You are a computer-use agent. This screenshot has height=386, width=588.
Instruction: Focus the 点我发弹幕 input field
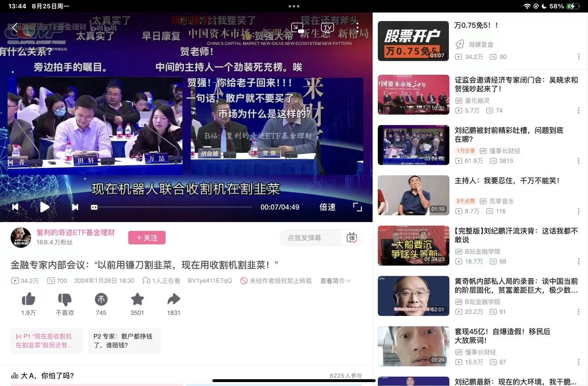coord(311,238)
